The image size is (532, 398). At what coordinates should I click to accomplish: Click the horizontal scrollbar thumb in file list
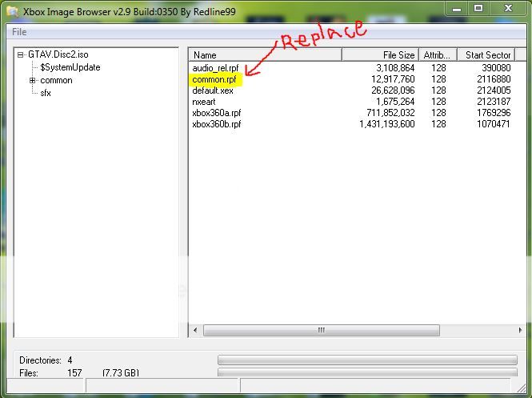[x=320, y=330]
